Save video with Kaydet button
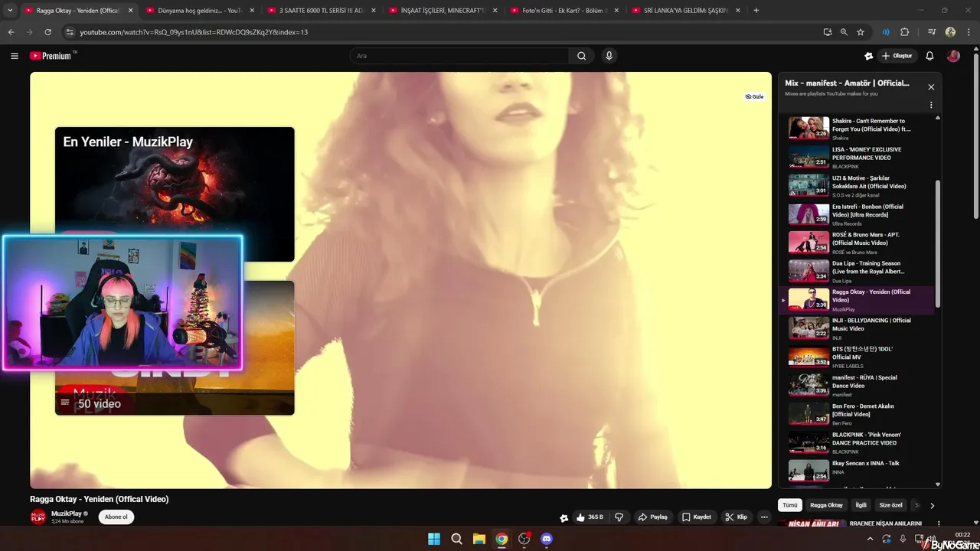Screen dimensions: 980x551 [697, 517]
